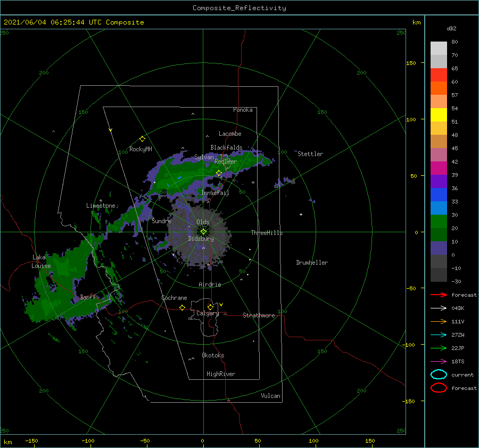This screenshot has width=479, height=448.
Task: Click the yellow diamond marker below Cochrane
Action: coord(183,307)
